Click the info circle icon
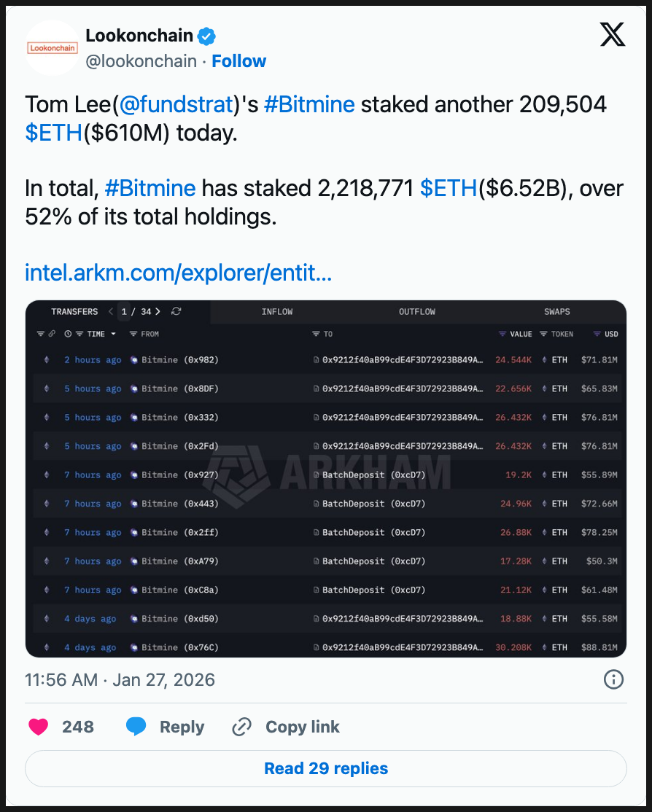Image resolution: width=652 pixels, height=812 pixels. pyautogui.click(x=613, y=680)
